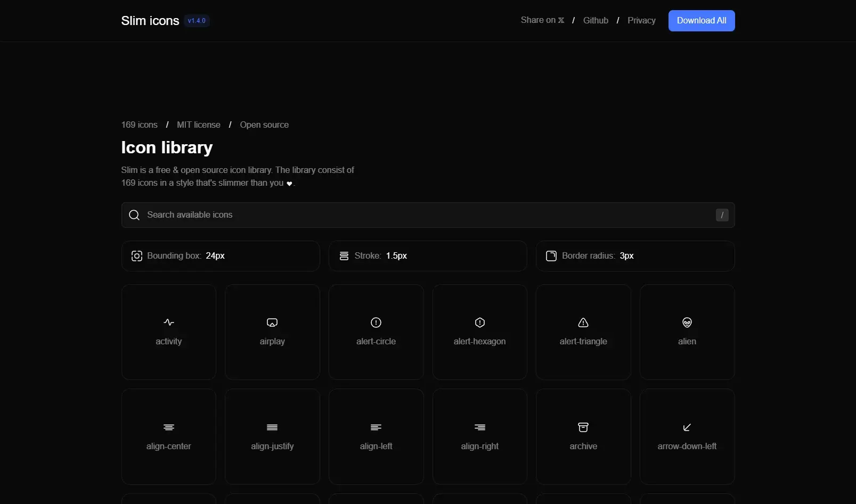Click the Bounding box focus icon
Screen dimensions: 856x504
click(x=137, y=256)
